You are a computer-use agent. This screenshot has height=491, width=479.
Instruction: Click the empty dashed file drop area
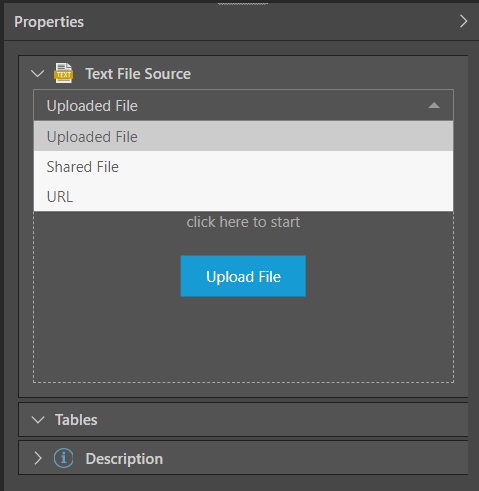coord(243,340)
